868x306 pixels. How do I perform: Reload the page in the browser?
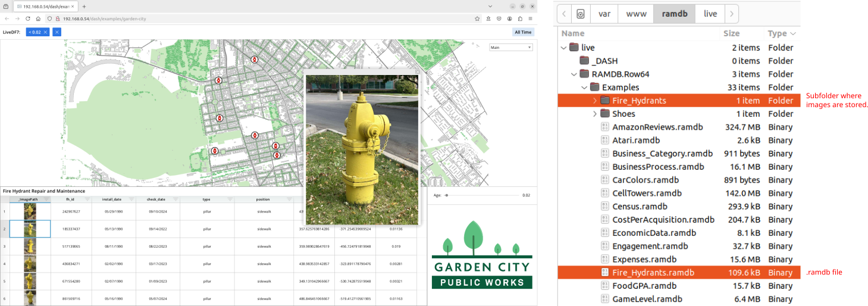(27, 18)
